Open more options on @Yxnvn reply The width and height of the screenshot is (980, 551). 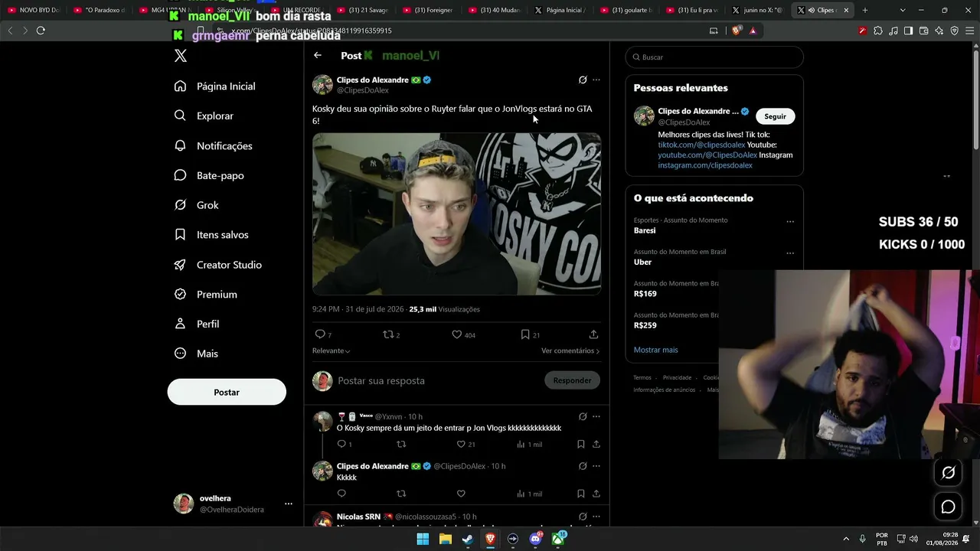596,416
